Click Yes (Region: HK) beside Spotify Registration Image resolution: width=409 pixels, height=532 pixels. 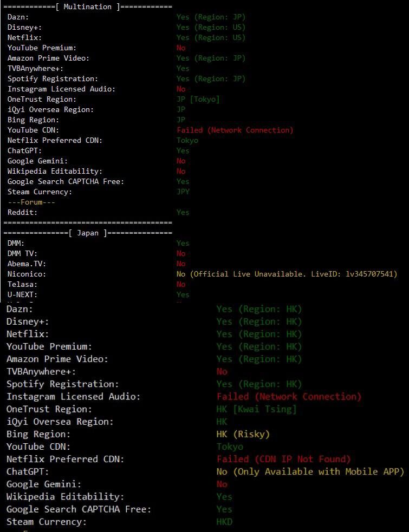[x=259, y=384]
